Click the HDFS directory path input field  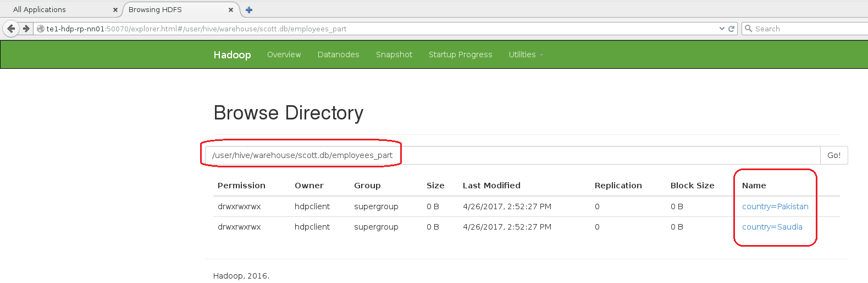512,155
